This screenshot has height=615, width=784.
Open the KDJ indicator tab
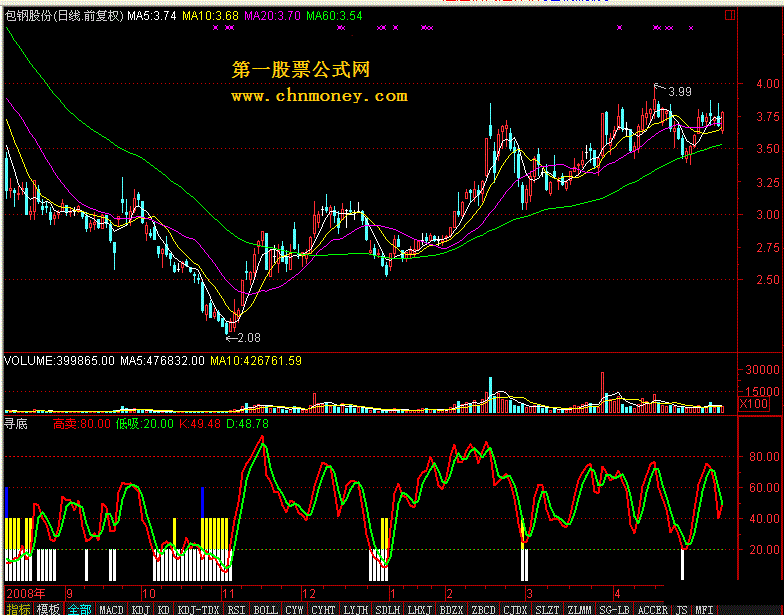(x=141, y=609)
